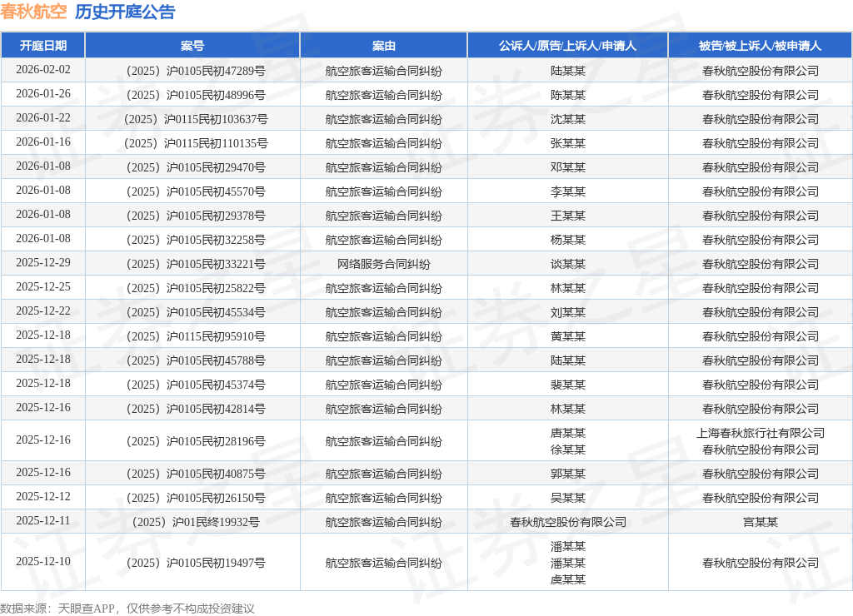Click the 春秋航空 title text
This screenshot has width=853, height=616.
point(33,12)
